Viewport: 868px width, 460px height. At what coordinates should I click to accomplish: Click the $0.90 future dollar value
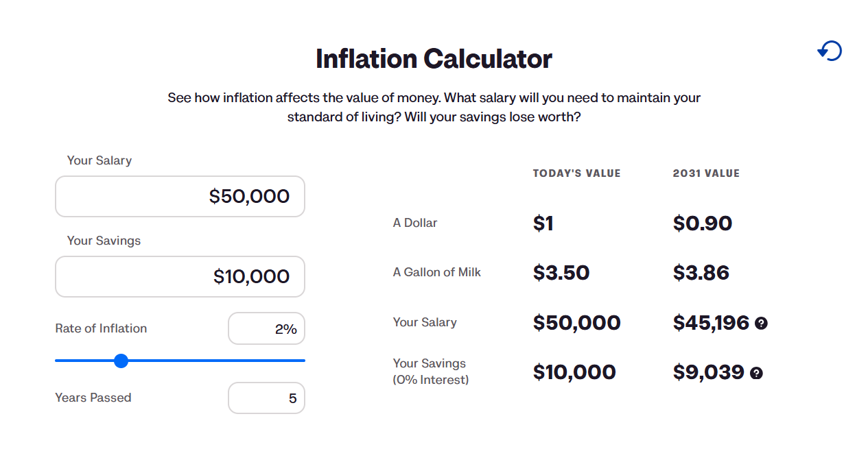[702, 223]
